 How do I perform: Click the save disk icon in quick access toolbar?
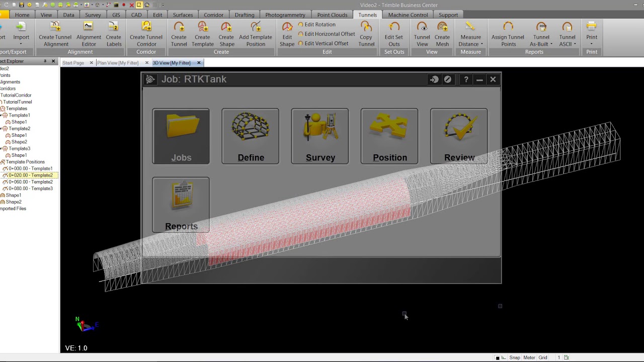pyautogui.click(x=21, y=5)
